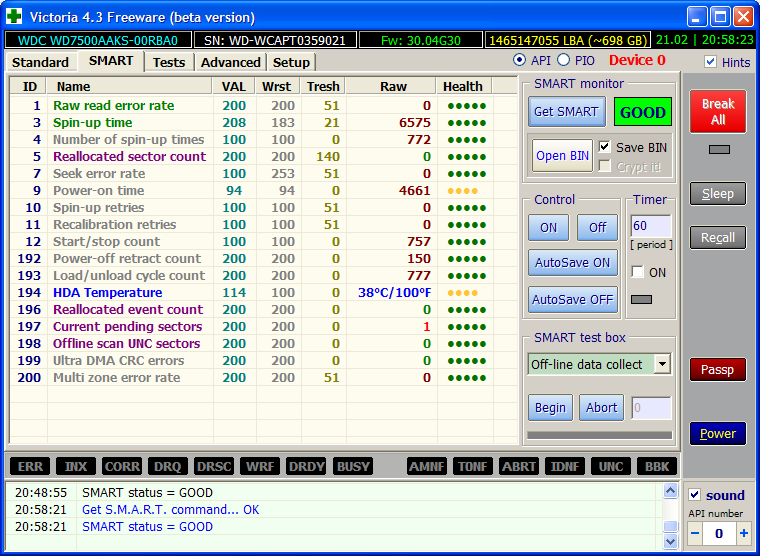Select the Spin-up time row
This screenshot has width=760, height=556.
point(263,123)
